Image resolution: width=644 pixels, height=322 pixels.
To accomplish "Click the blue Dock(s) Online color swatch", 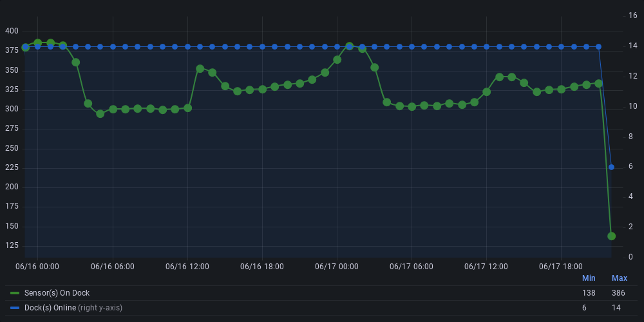I will click(x=15, y=308).
